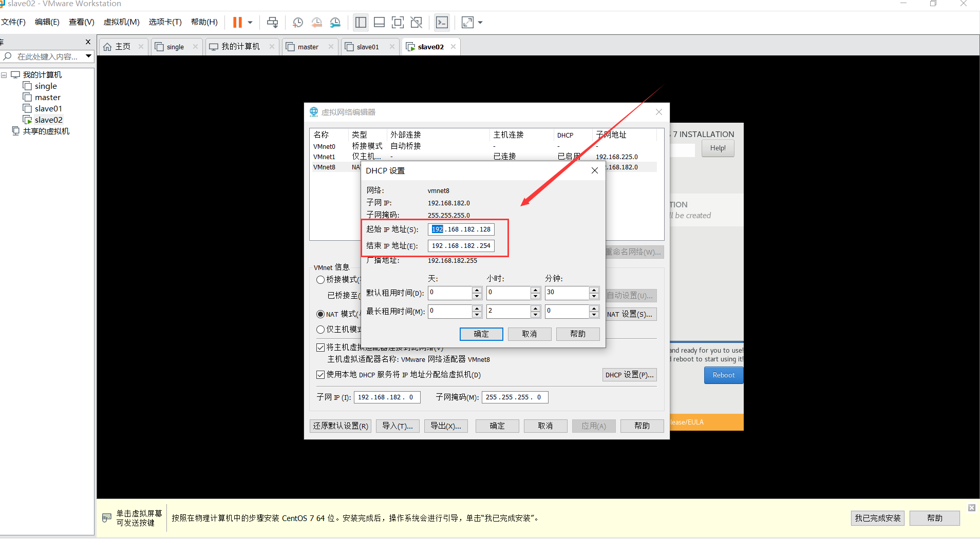
Task: Open the pause button dropdown arrow
Action: pyautogui.click(x=251, y=23)
